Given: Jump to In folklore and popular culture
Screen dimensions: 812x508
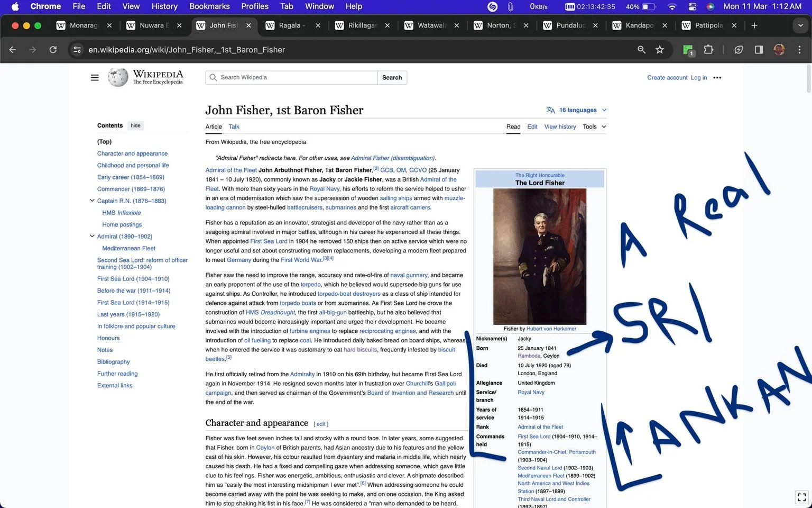Looking at the screenshot, I should (x=136, y=326).
